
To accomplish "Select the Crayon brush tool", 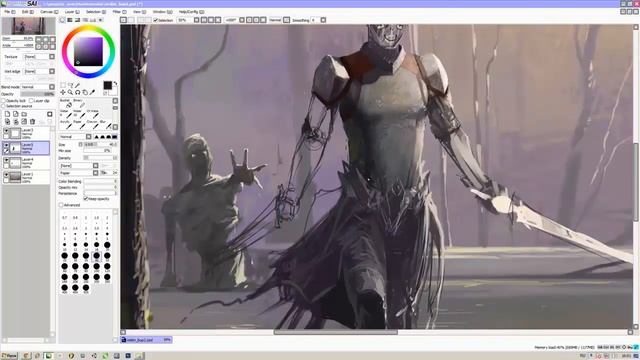I will (93, 124).
